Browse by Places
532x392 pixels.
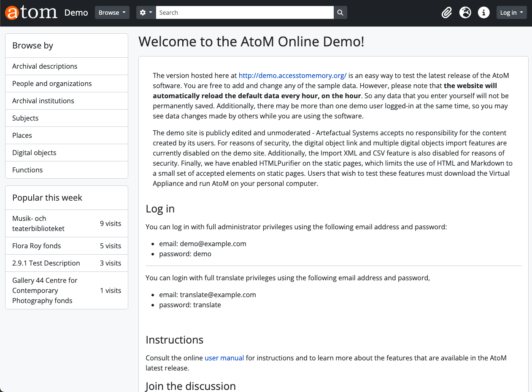click(22, 135)
